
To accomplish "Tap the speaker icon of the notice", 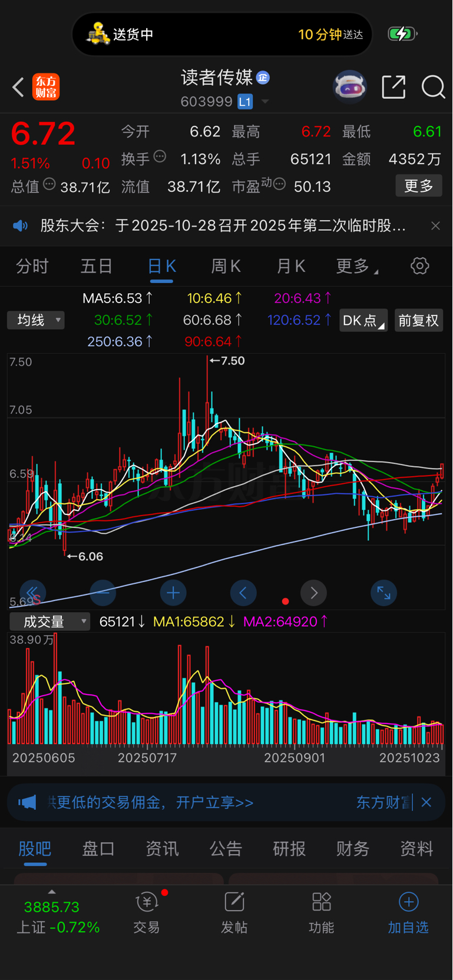I will pos(21,225).
